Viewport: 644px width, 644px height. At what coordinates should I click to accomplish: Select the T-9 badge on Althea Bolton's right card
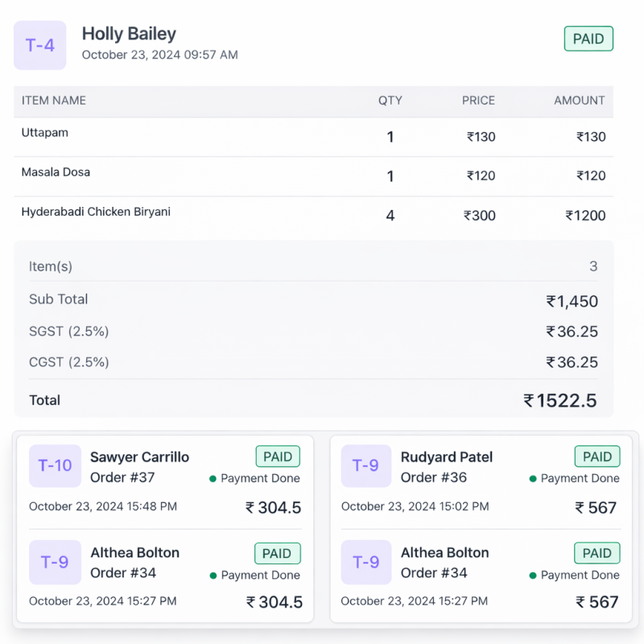point(366,562)
